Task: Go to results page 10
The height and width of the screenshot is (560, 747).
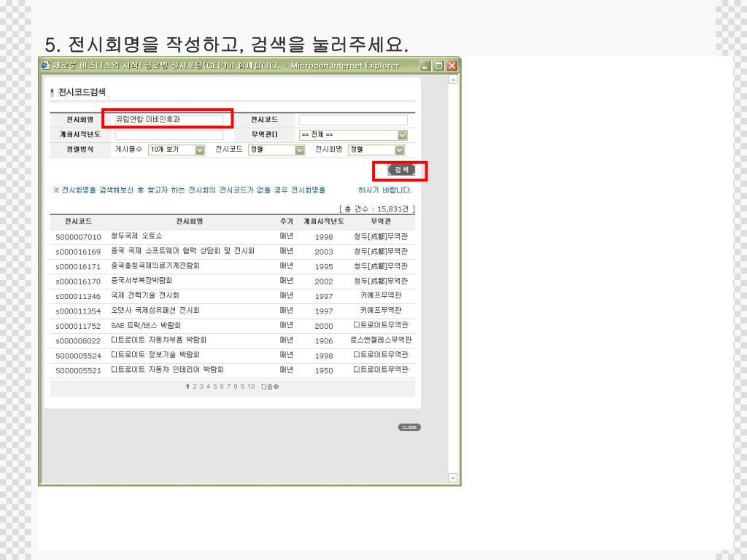Action: coord(251,386)
